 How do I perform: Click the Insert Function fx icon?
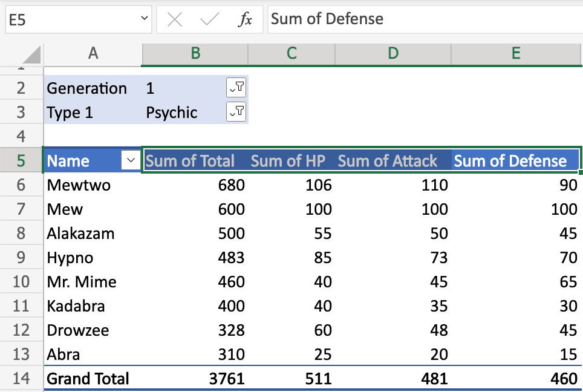click(246, 19)
